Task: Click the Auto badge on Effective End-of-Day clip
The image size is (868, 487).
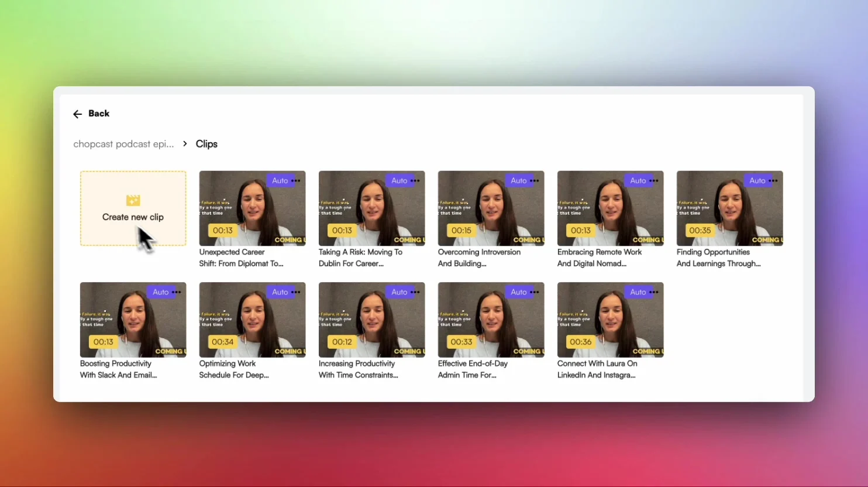Action: [518, 292]
